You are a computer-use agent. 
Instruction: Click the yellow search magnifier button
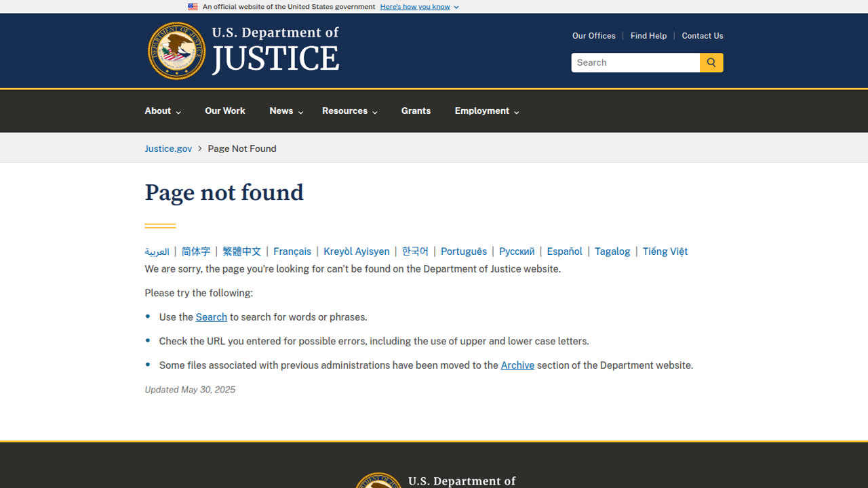point(711,62)
